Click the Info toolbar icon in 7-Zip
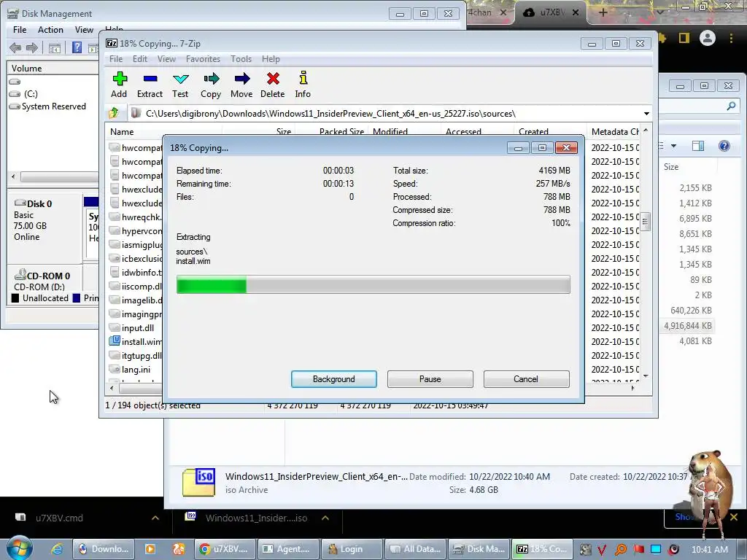This screenshot has height=560, width=747. click(x=303, y=78)
